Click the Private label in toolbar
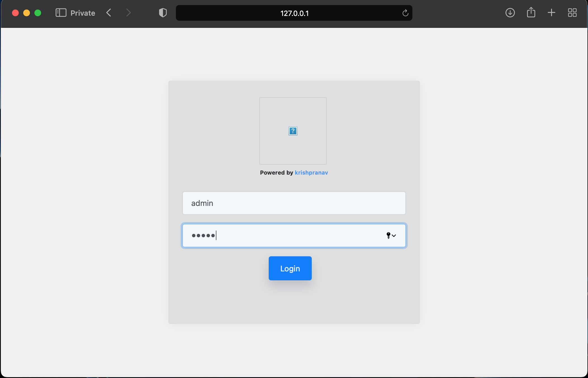 click(83, 13)
